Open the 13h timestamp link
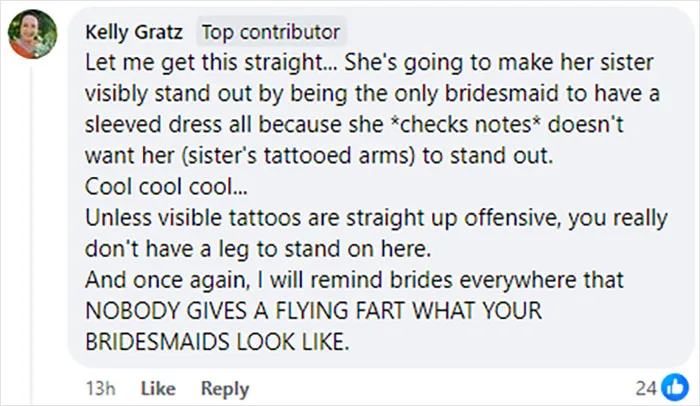This screenshot has width=700, height=406. [100, 388]
